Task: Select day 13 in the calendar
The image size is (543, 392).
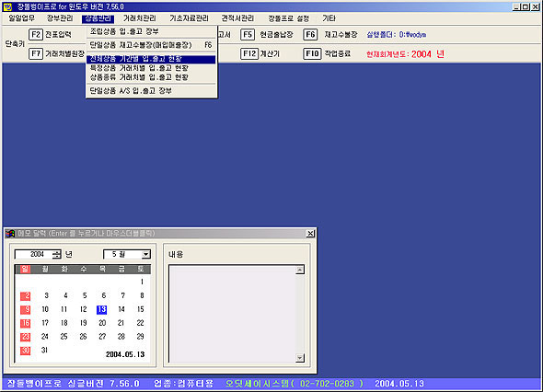Action: pos(102,309)
